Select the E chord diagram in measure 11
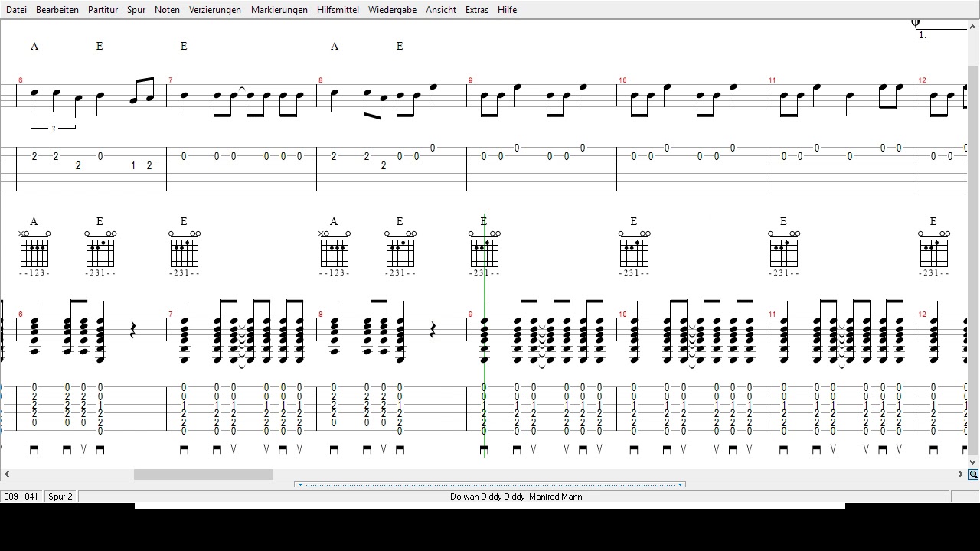This screenshot has height=551, width=980. pos(784,252)
